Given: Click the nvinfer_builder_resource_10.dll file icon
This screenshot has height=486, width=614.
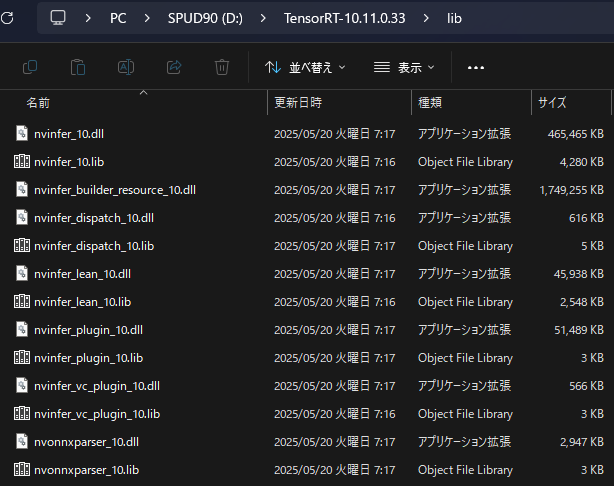Looking at the screenshot, I should [x=22, y=190].
